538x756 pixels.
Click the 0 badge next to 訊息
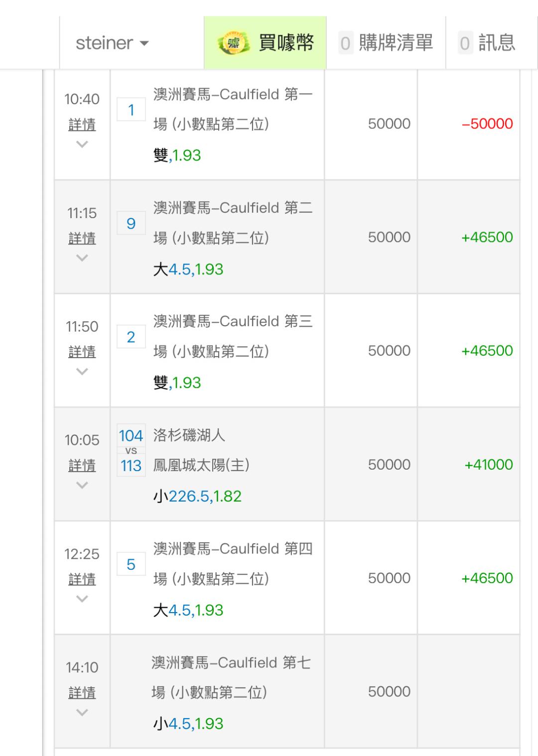tap(465, 44)
